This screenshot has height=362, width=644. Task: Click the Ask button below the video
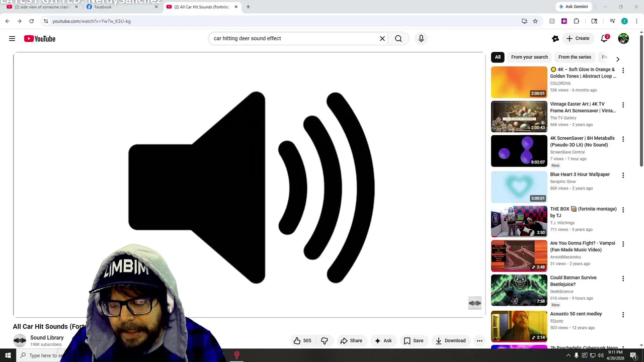pyautogui.click(x=383, y=340)
